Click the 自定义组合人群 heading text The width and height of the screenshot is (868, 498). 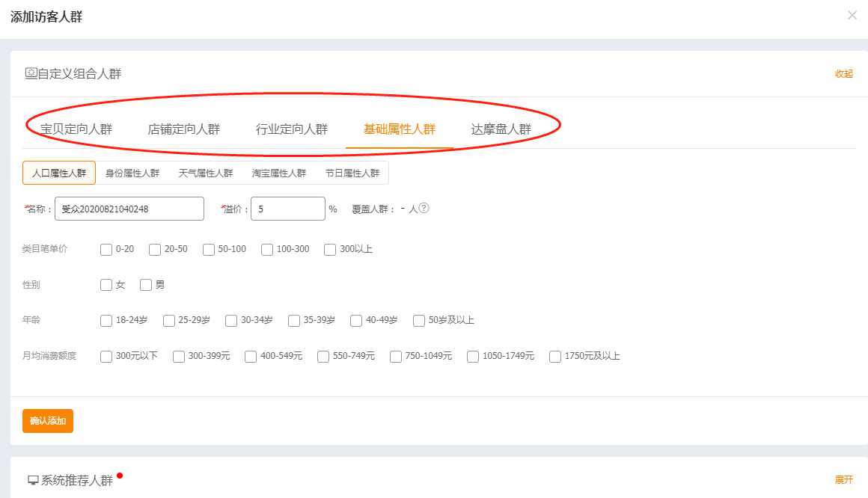(x=80, y=73)
